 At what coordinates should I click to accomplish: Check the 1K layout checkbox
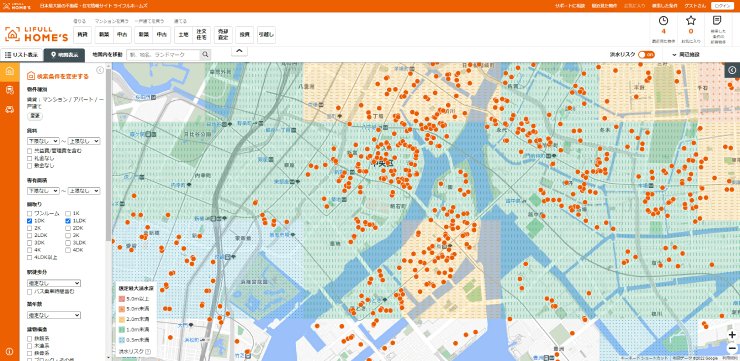(68, 213)
